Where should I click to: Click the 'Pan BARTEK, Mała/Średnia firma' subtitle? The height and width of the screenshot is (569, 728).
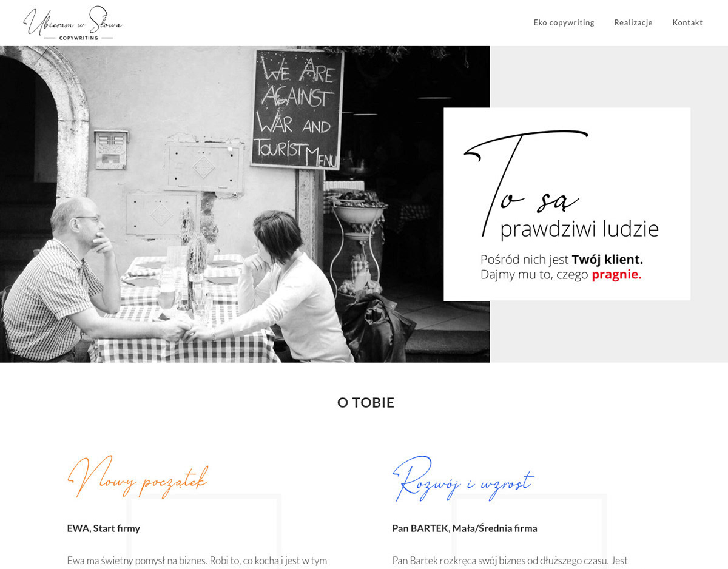pos(465,528)
